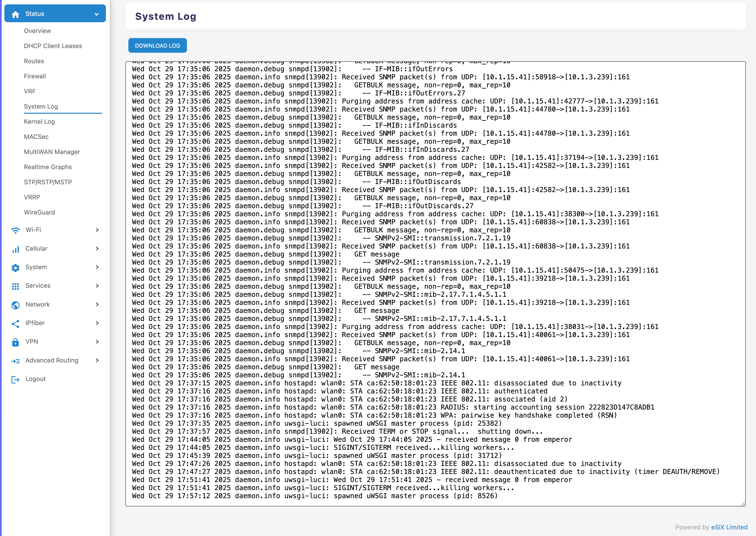Expand the Advanced Routing submenu arrow
Image resolution: width=756 pixels, height=536 pixels.
point(97,361)
